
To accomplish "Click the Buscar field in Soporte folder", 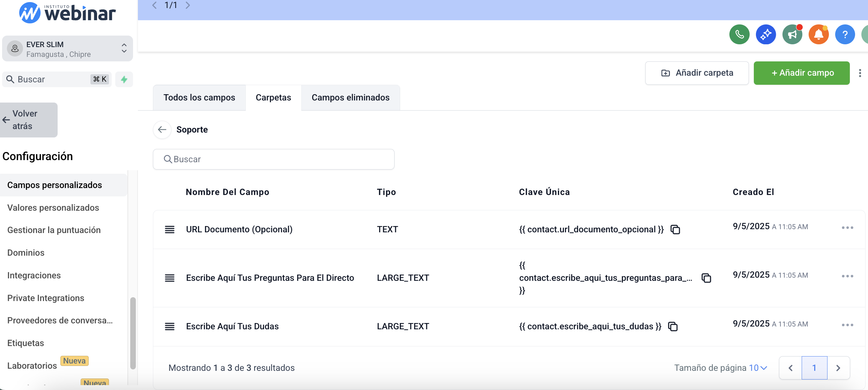I will click(274, 159).
